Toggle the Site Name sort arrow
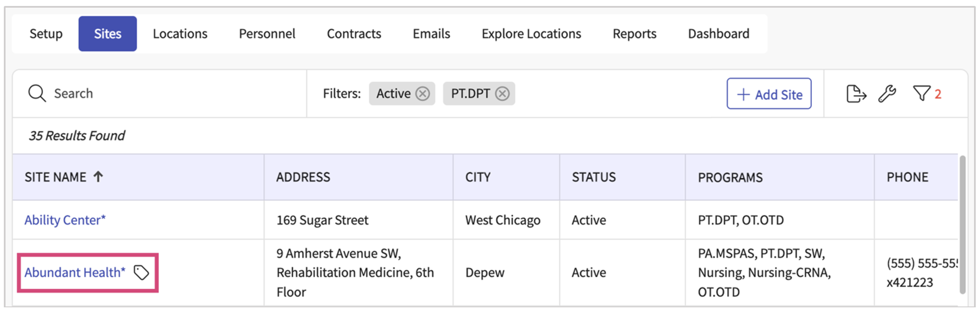Image resolution: width=980 pixels, height=312 pixels. (98, 176)
